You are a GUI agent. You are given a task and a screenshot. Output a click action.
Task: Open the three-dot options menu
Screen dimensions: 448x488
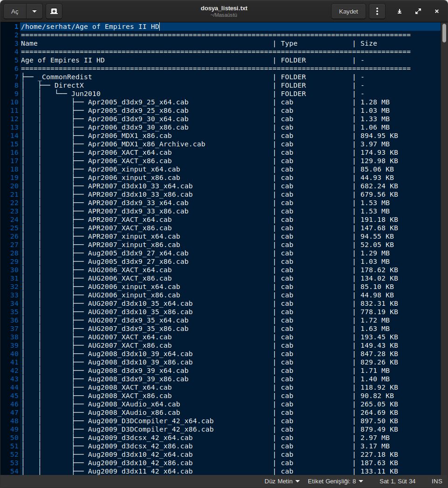[377, 11]
